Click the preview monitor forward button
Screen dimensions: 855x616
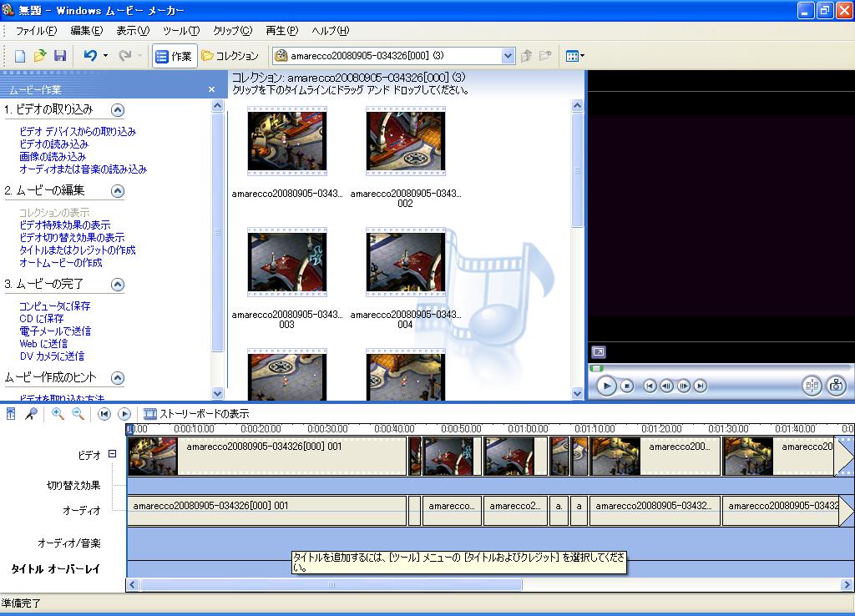pyautogui.click(x=701, y=386)
